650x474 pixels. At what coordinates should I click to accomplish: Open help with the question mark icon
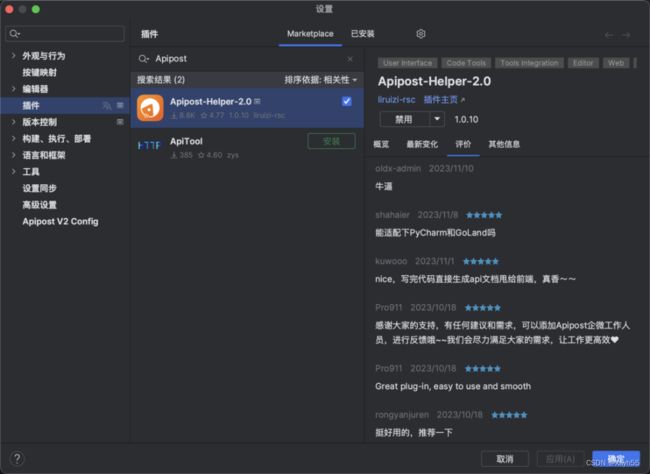click(x=17, y=459)
